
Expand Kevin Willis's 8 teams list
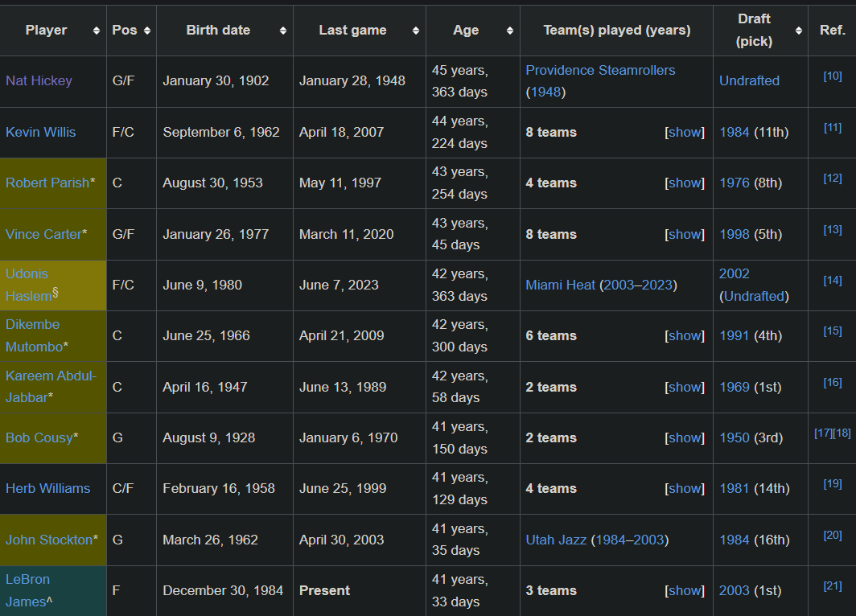tap(685, 132)
